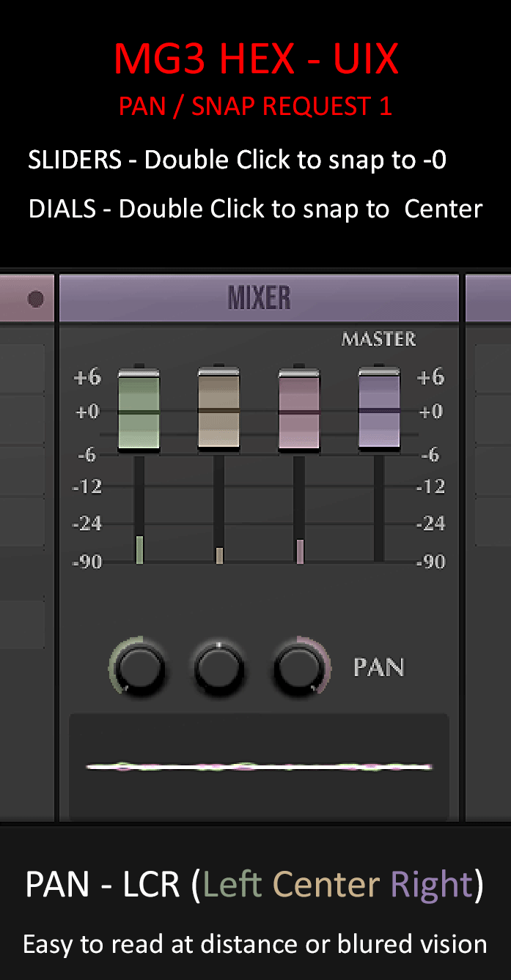Screen dimensions: 511x980
Task: Click the green left pan dial
Action: tap(139, 667)
